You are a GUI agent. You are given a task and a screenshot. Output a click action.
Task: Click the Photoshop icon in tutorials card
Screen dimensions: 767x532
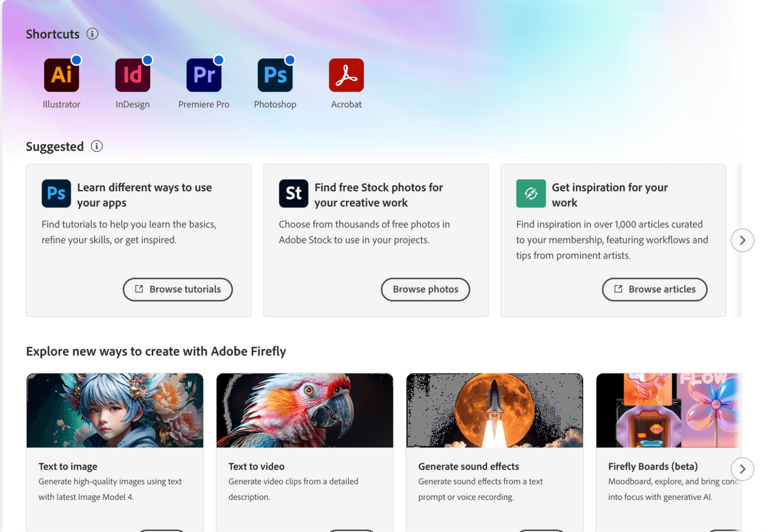pyautogui.click(x=56, y=193)
